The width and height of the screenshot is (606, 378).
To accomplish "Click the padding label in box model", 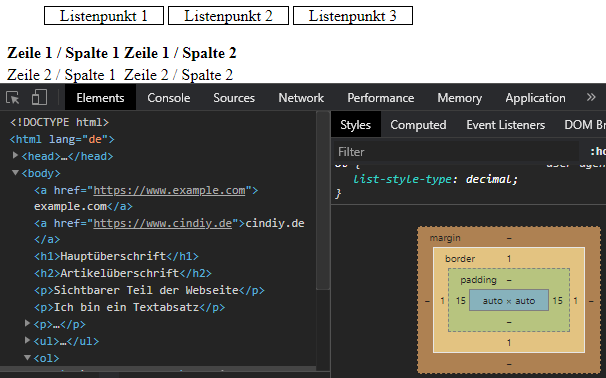I will pyautogui.click(x=478, y=280).
